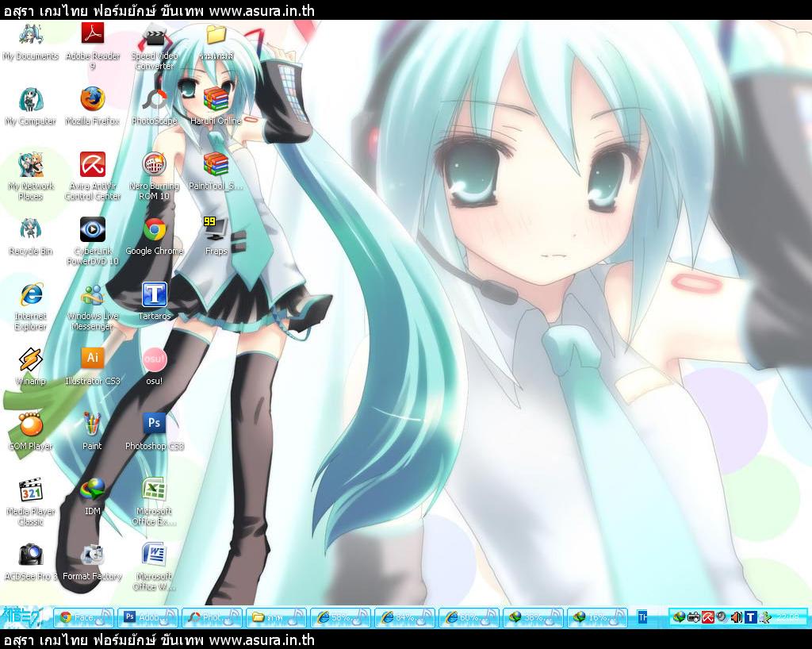Open Avira AntiVir Control Center shortcut

(93, 177)
